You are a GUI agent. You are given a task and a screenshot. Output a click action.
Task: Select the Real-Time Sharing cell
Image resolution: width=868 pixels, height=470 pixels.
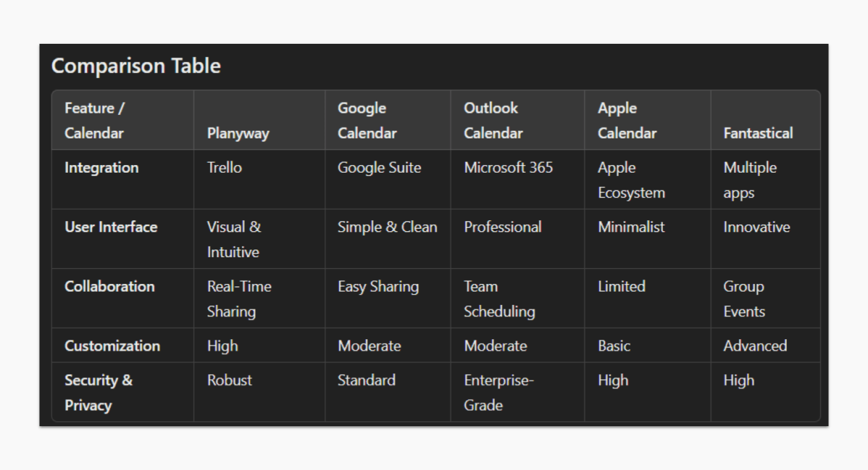[x=239, y=299]
